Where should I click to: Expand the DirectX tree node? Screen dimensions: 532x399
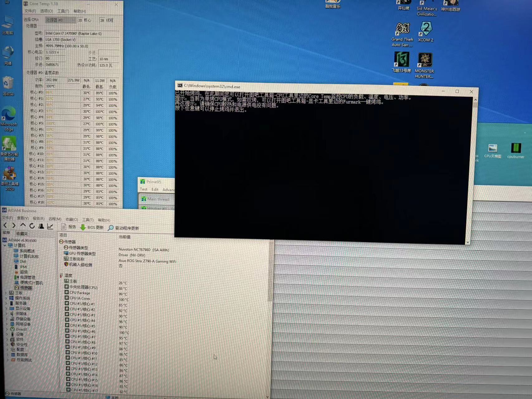click(x=7, y=329)
